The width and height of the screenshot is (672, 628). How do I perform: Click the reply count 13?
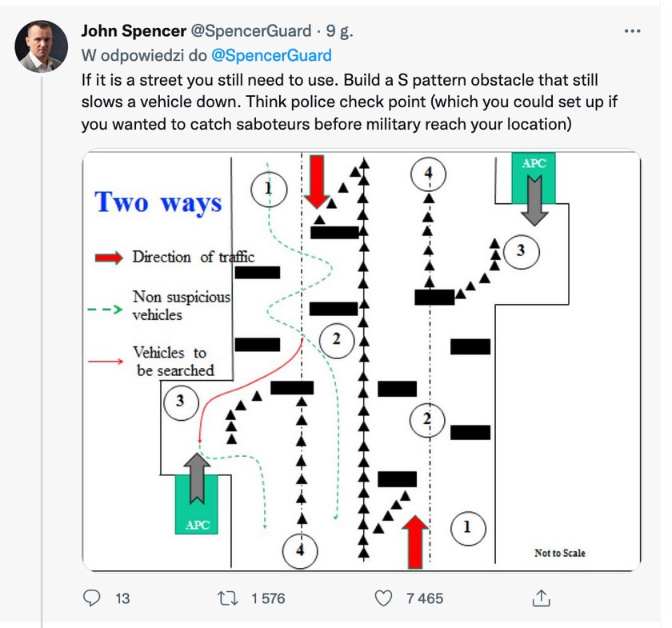(122, 598)
